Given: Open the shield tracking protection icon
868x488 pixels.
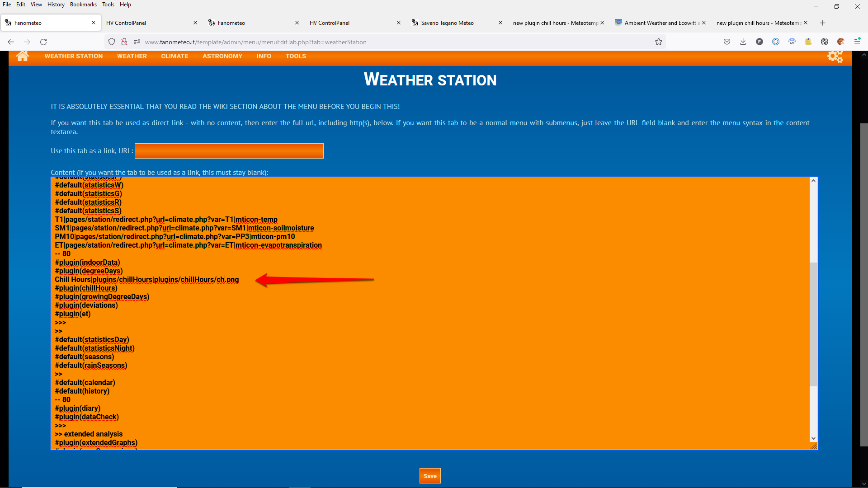Looking at the screenshot, I should click(112, 42).
